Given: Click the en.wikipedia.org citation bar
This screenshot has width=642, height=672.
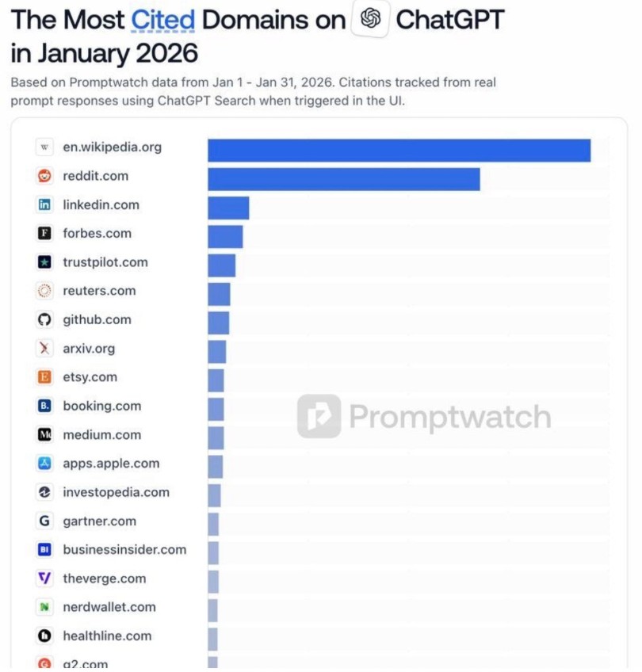Looking at the screenshot, I should [399, 150].
